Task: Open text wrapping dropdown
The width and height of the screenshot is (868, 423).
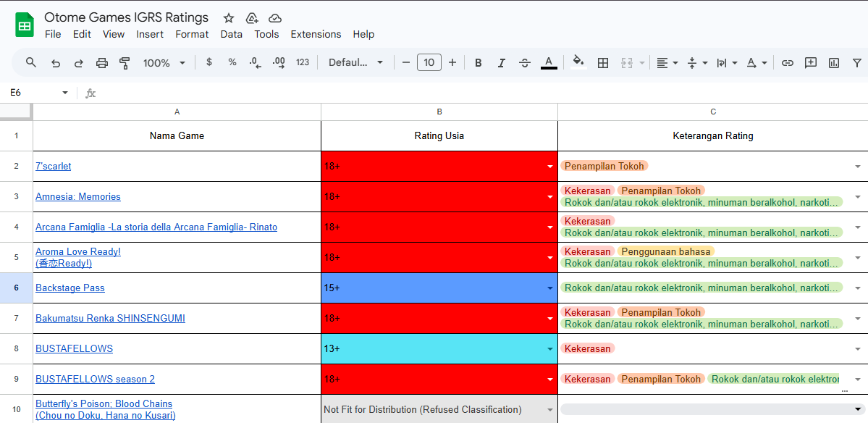Action: click(x=727, y=62)
